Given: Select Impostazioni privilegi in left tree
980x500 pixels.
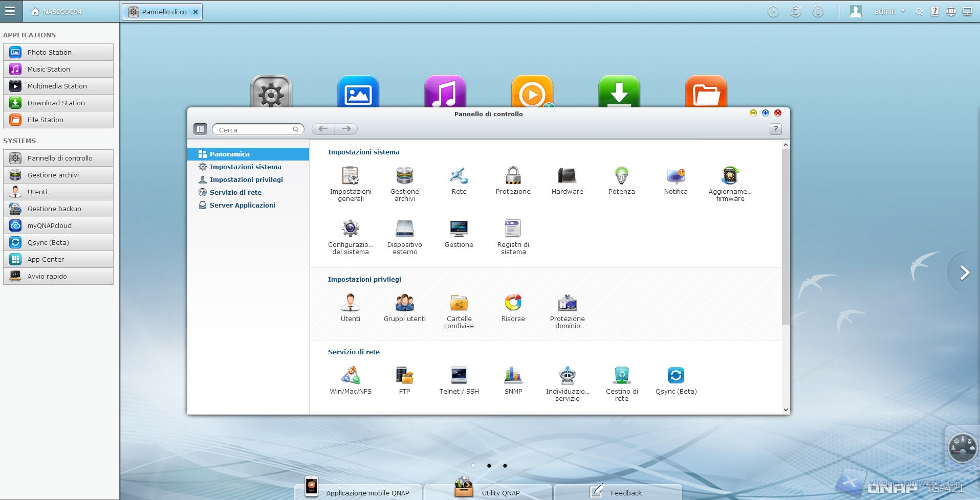Looking at the screenshot, I should pyautogui.click(x=246, y=179).
